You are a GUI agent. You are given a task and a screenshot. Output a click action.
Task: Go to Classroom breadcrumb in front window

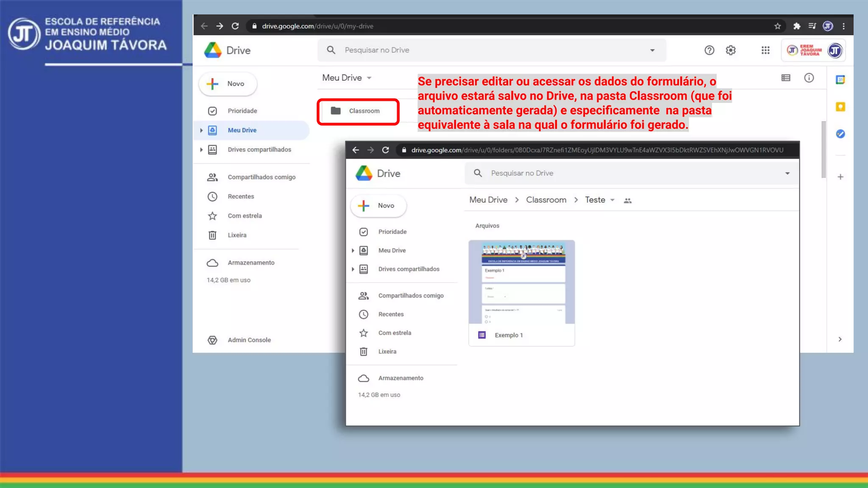point(546,200)
